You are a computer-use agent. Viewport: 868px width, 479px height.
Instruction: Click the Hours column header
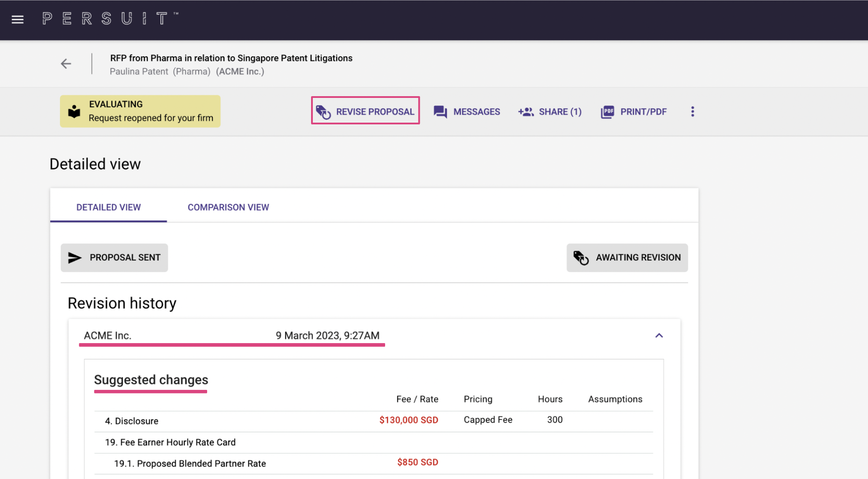[x=550, y=399]
